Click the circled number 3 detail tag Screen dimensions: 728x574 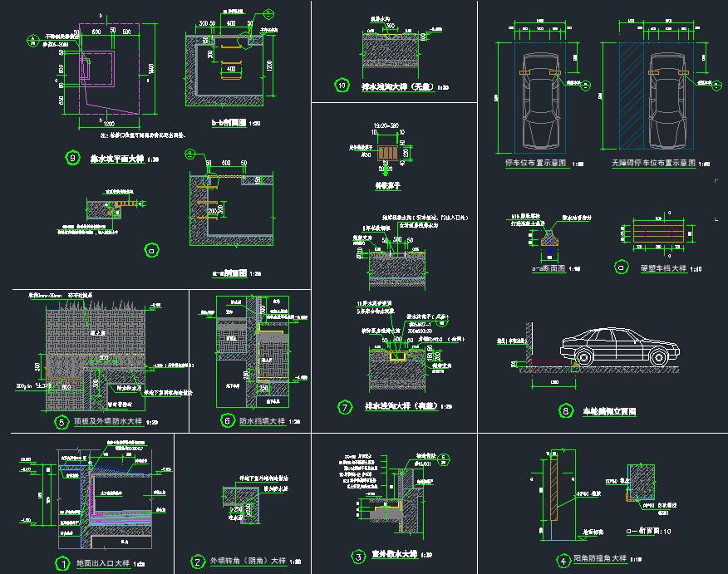point(357,557)
